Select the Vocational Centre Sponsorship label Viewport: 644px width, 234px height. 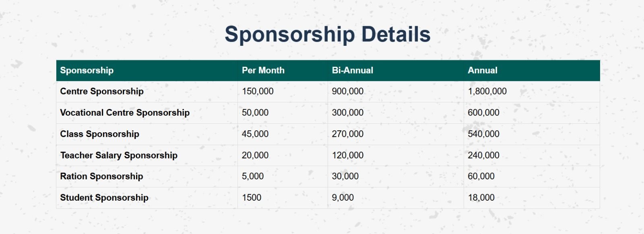pyautogui.click(x=124, y=113)
